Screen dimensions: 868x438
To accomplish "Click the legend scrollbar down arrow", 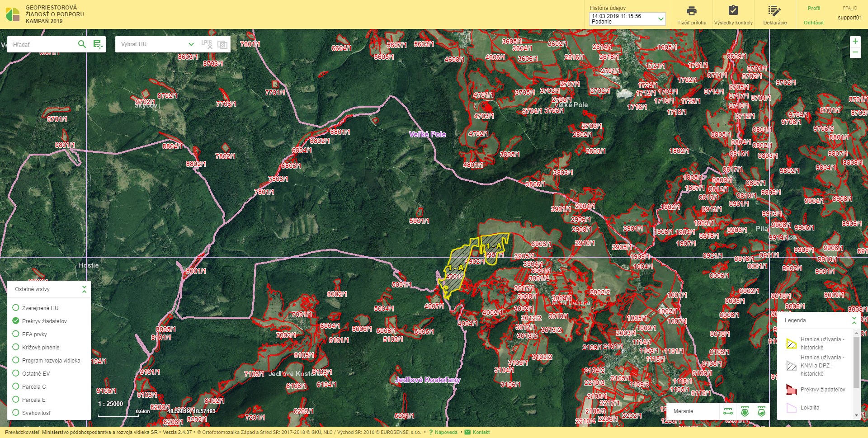I will point(856,415).
